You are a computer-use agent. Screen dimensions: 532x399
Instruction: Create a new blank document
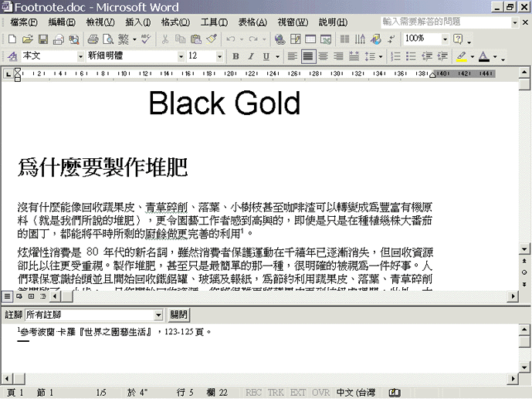[x=12, y=39]
